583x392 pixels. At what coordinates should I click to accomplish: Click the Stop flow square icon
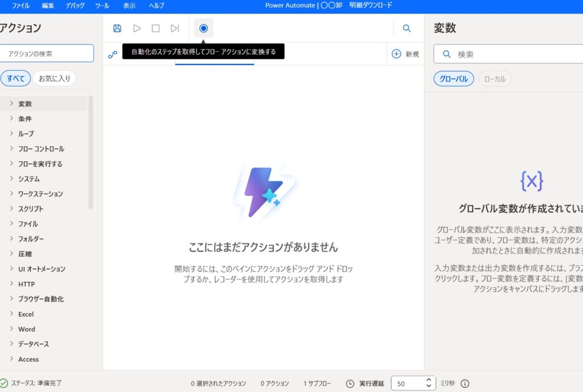(x=155, y=28)
